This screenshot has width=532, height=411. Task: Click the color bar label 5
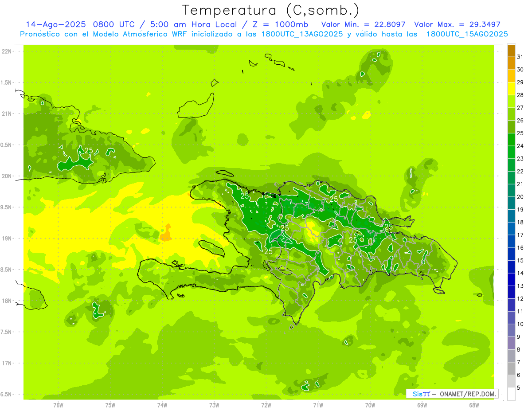click(x=519, y=388)
